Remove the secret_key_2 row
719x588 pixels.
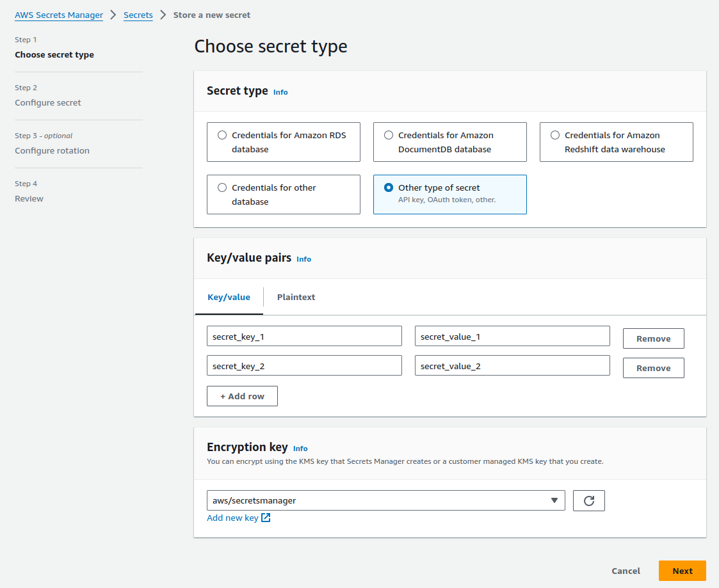tap(654, 368)
